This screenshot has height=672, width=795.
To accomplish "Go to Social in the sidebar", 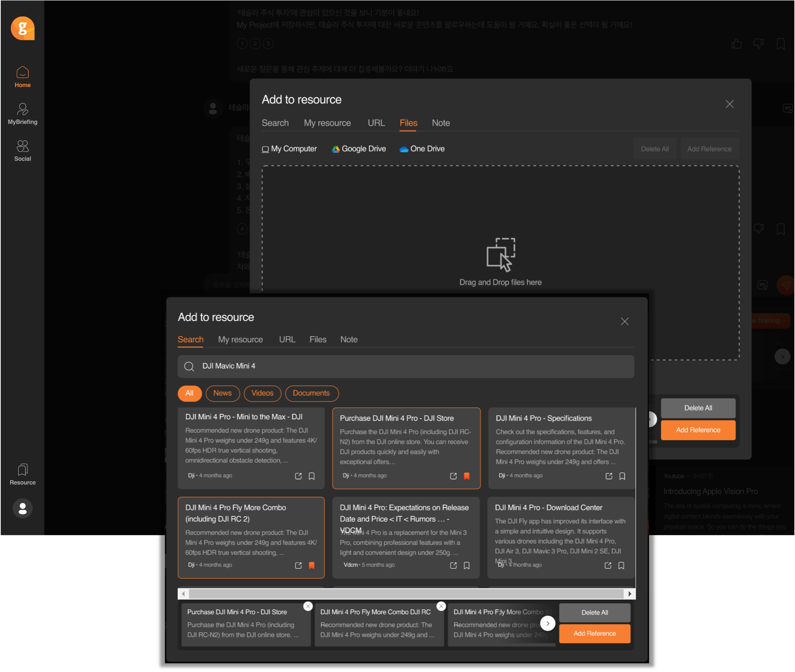I will click(22, 150).
